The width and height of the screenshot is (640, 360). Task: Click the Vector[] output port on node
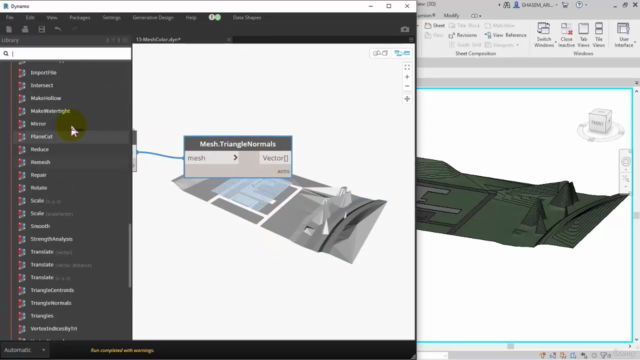click(275, 158)
